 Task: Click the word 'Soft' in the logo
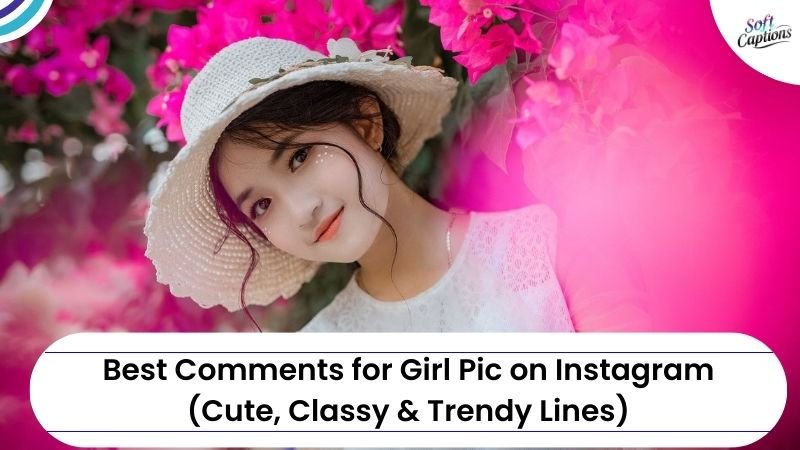point(759,23)
